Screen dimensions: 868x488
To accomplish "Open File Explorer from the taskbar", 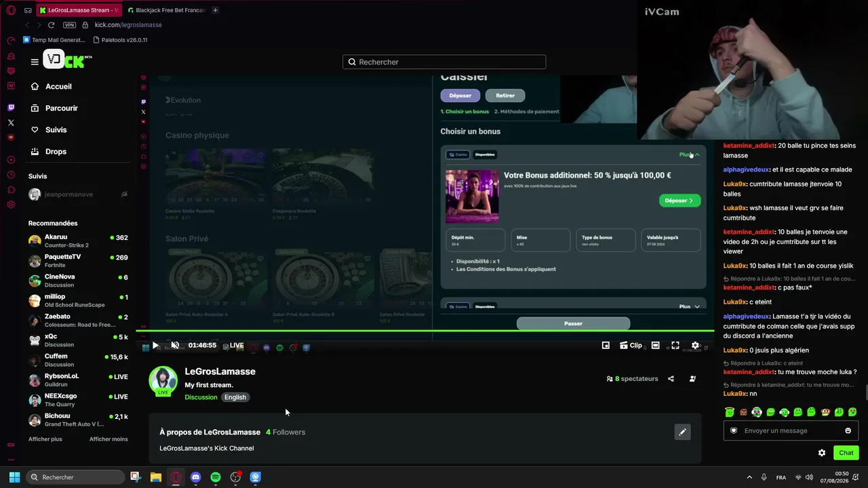I will coord(155,477).
